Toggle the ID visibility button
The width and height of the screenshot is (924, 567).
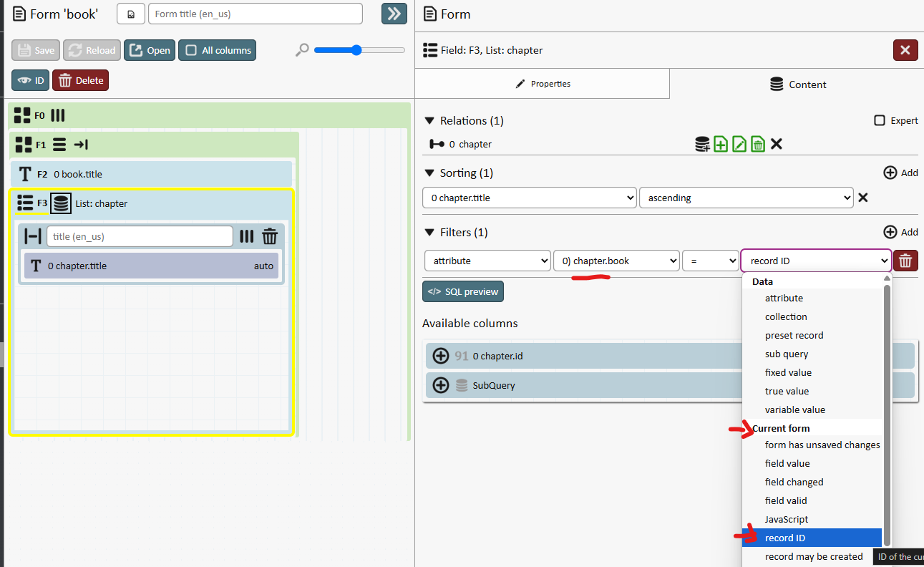pos(30,80)
